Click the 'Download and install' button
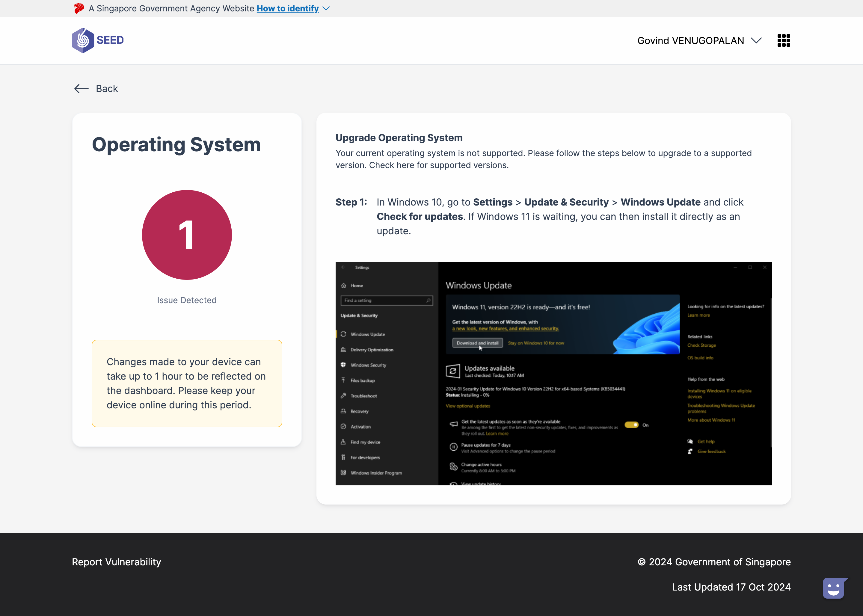 (477, 342)
